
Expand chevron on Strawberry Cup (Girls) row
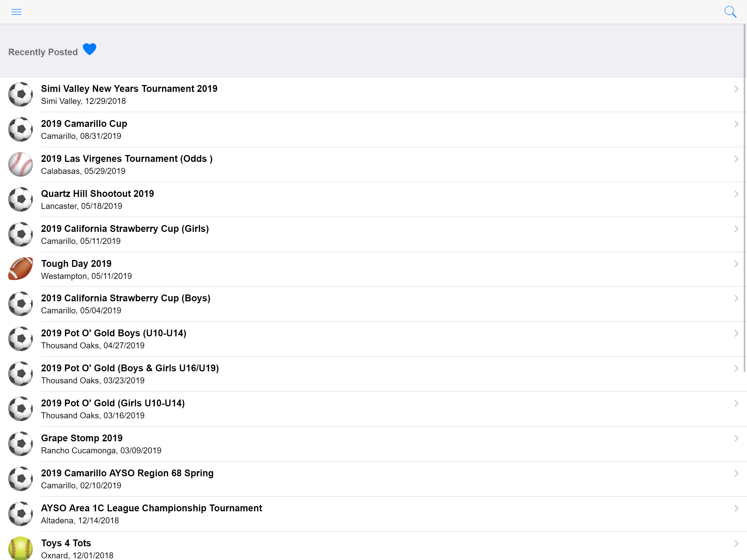pyautogui.click(x=736, y=229)
